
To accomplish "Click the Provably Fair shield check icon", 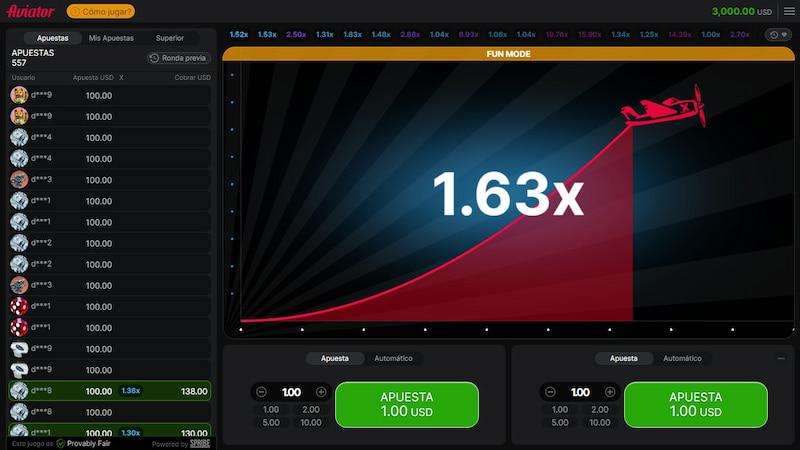I will (x=61, y=443).
